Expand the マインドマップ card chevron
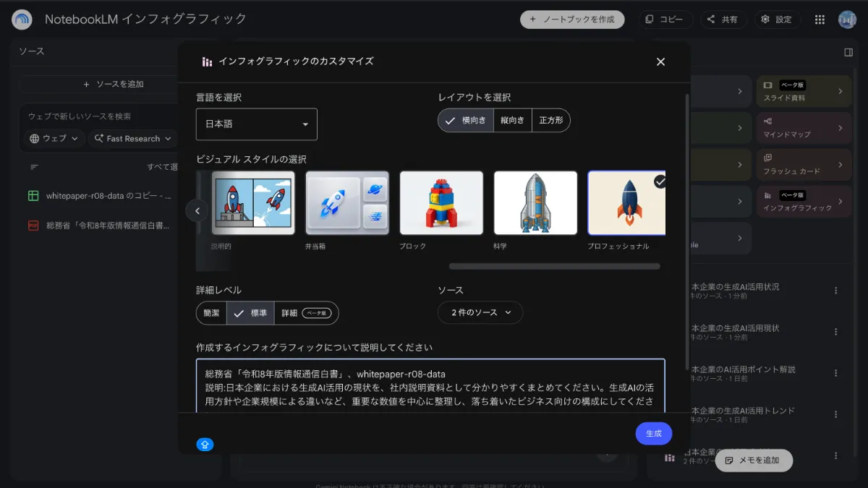The height and width of the screenshot is (488, 868). click(841, 128)
